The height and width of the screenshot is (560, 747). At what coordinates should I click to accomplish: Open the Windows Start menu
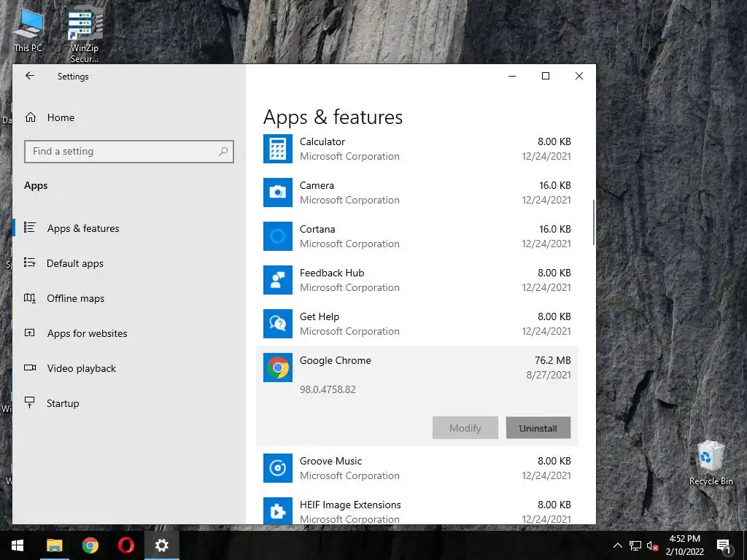[x=18, y=545]
